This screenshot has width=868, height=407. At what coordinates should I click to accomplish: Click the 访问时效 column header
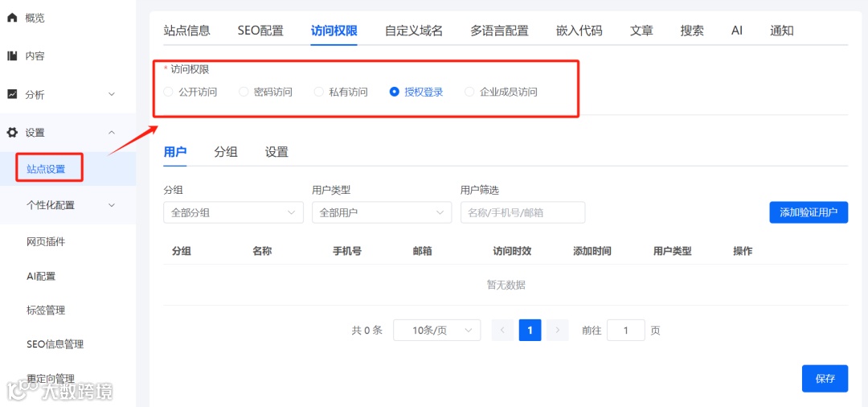512,252
